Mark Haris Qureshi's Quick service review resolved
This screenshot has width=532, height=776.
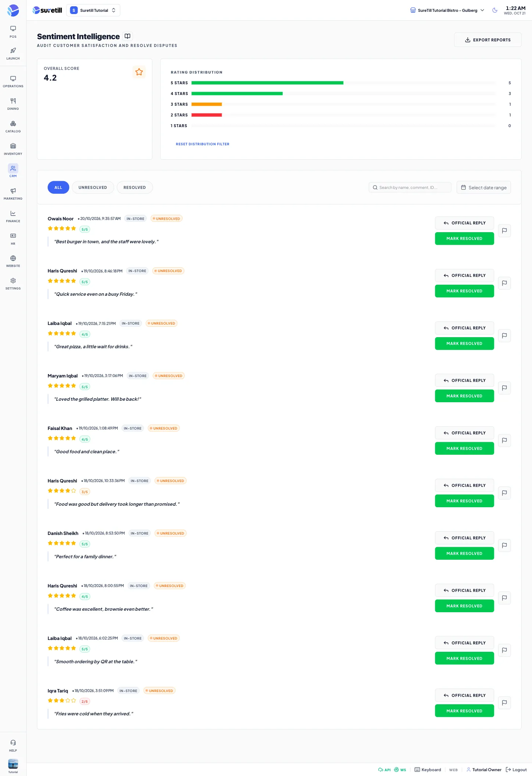(x=464, y=291)
